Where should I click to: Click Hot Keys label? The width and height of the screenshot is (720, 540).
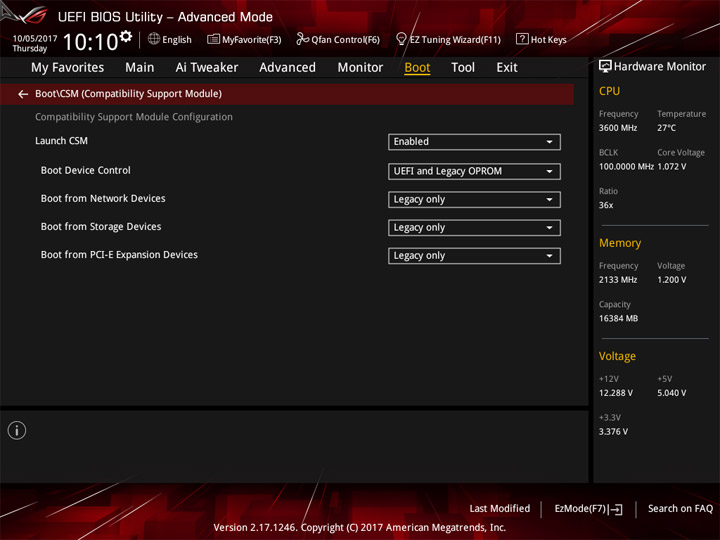coord(548,40)
